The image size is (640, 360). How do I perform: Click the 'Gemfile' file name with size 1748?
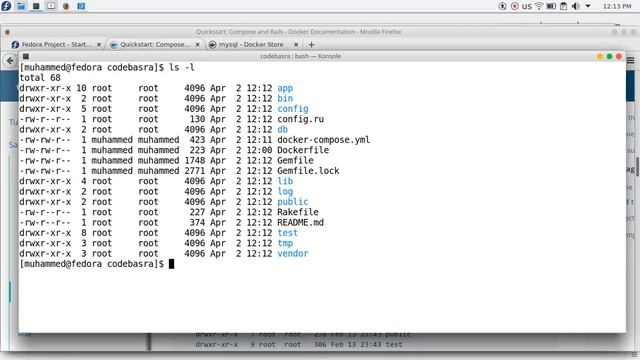pyautogui.click(x=295, y=160)
